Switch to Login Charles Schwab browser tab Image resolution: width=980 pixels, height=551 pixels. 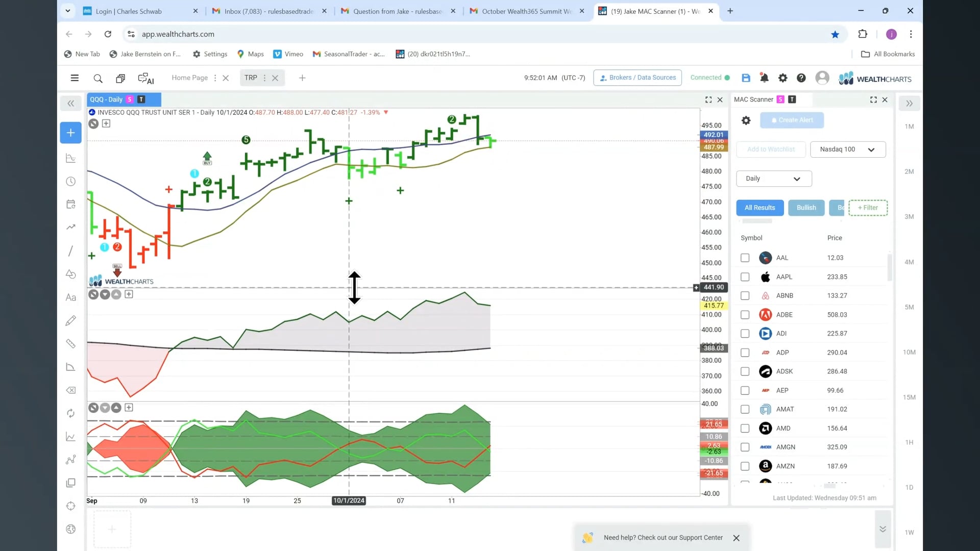pos(141,11)
